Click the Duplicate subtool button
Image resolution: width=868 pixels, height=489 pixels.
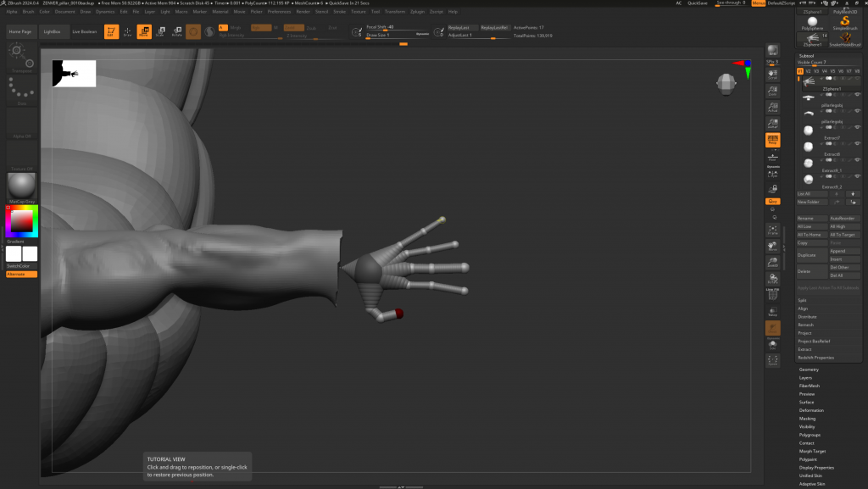pos(811,255)
